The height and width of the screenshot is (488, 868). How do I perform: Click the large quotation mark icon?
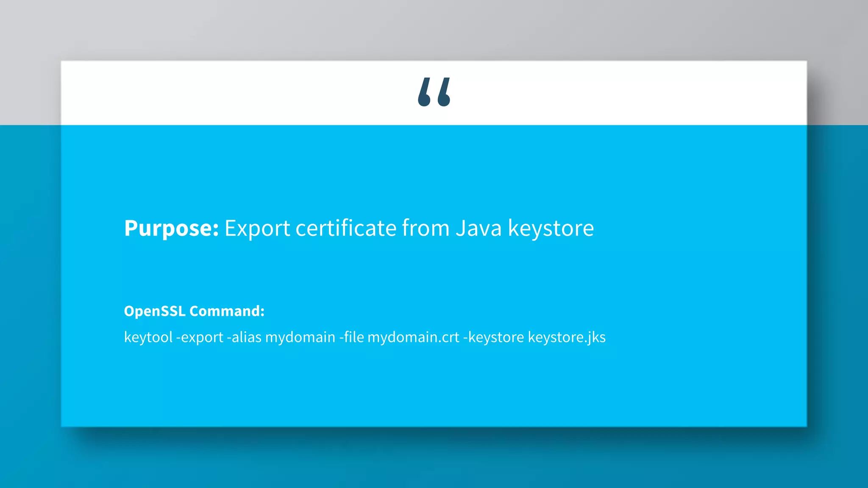pos(434,91)
